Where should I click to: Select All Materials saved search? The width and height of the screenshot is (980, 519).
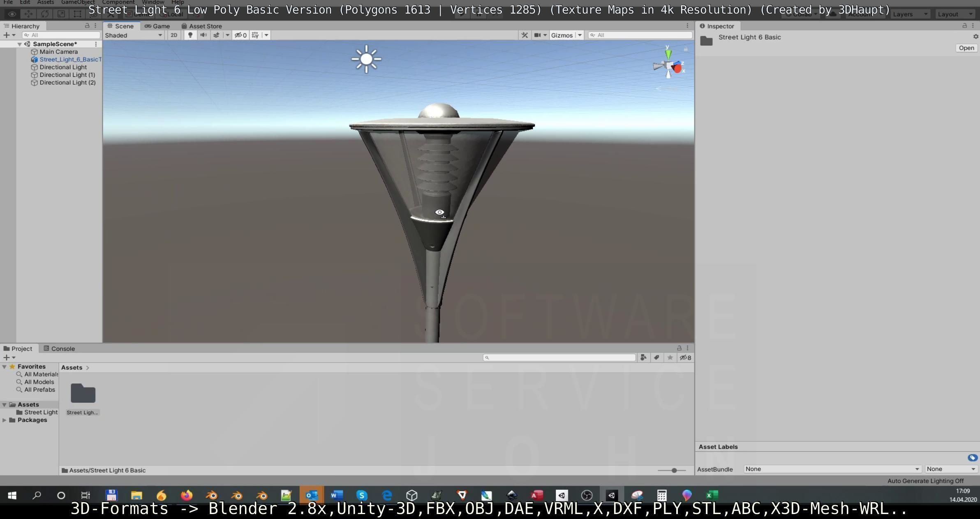(37, 374)
